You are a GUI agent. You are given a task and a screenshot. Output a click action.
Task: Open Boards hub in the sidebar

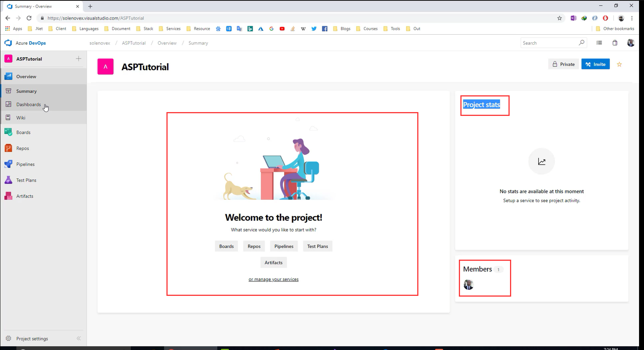point(44,132)
